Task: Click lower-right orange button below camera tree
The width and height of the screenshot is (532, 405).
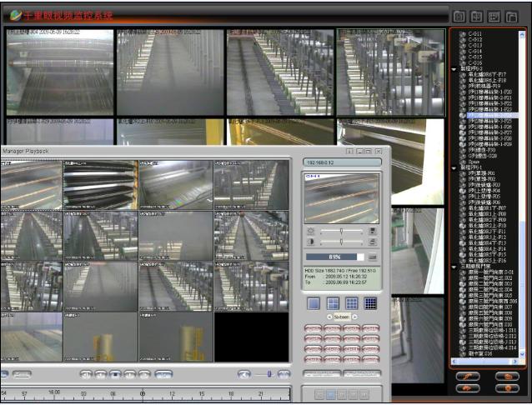Action: coord(507,387)
